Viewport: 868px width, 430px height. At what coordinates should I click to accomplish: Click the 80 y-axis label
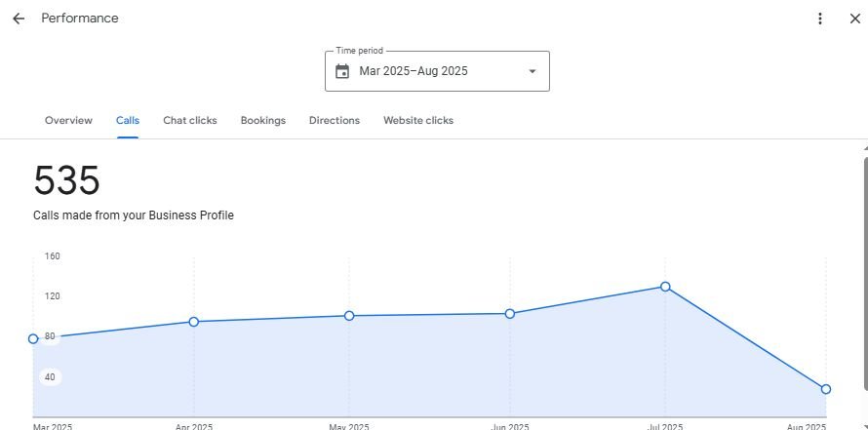tap(50, 336)
